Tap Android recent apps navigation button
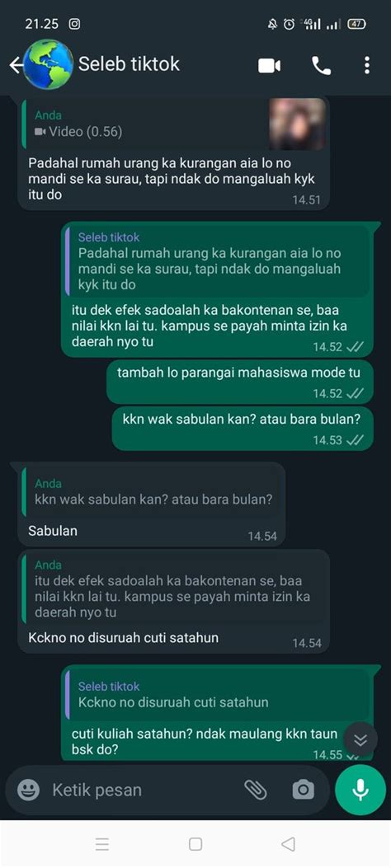 pyautogui.click(x=102, y=844)
